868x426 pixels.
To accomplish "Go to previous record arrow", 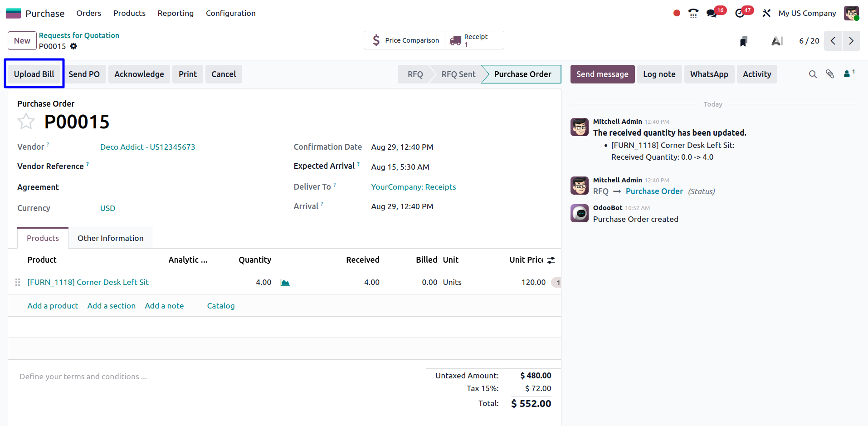I will pyautogui.click(x=833, y=41).
